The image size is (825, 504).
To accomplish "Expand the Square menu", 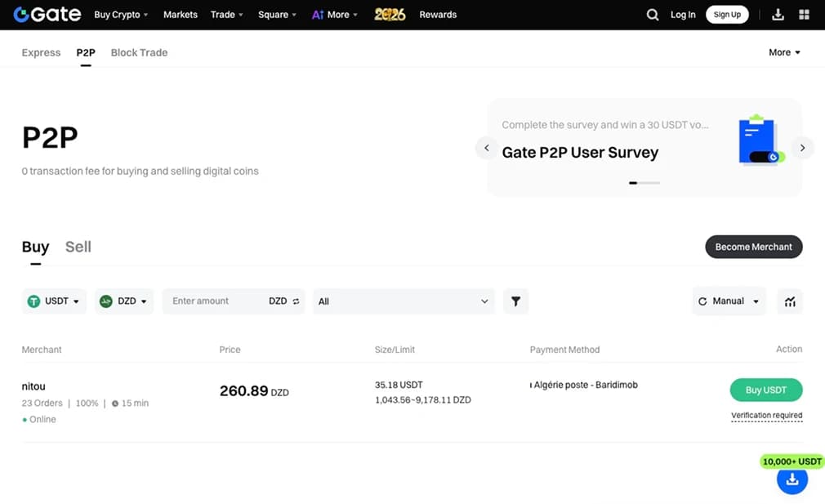I will [277, 15].
